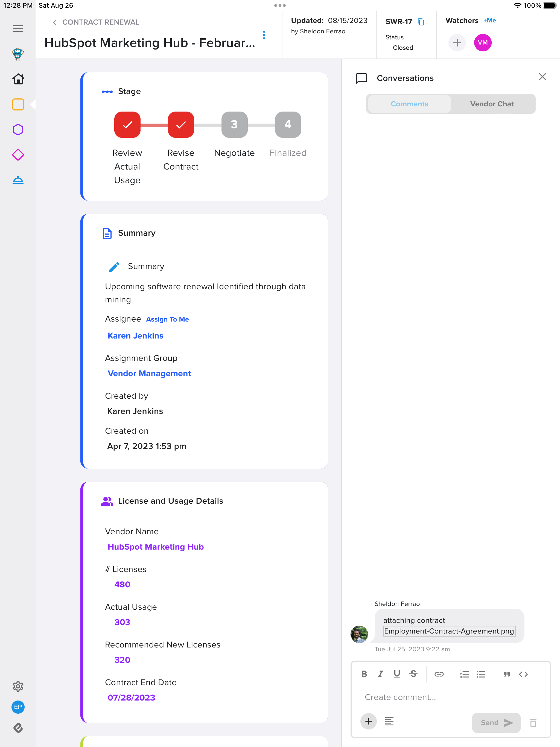Click the tag icon at sidebar bottom
This screenshot has width=560, height=747.
[18, 728]
